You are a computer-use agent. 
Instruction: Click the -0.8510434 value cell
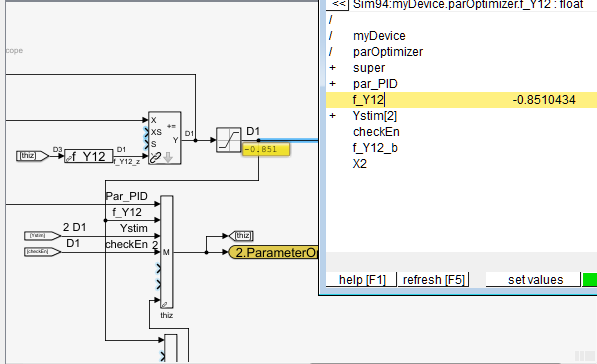[544, 100]
